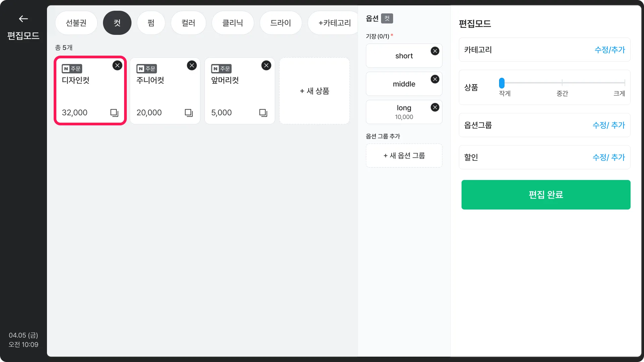Remove the 디자인컷 product card
This screenshot has width=644, height=362.
117,65
